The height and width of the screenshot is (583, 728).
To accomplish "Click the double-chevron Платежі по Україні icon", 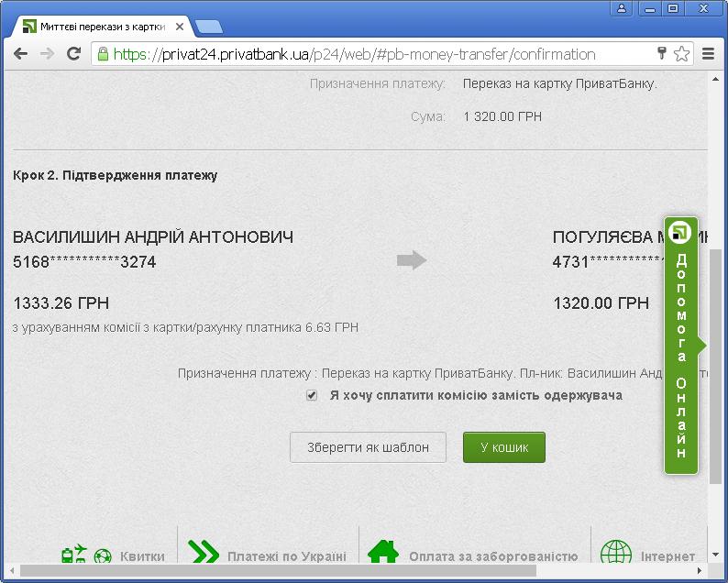I will tap(204, 554).
